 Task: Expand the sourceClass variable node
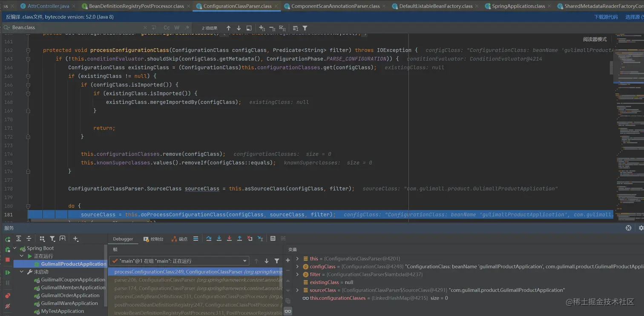point(297,290)
